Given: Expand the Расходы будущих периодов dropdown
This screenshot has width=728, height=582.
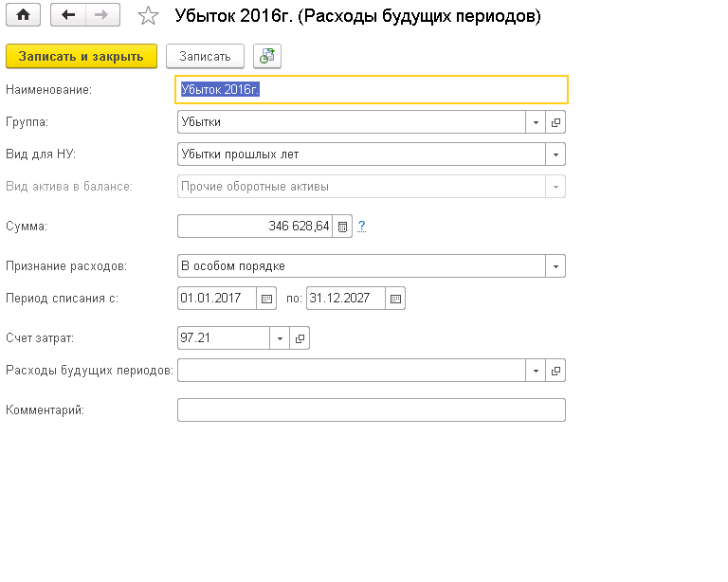Looking at the screenshot, I should 536,371.
